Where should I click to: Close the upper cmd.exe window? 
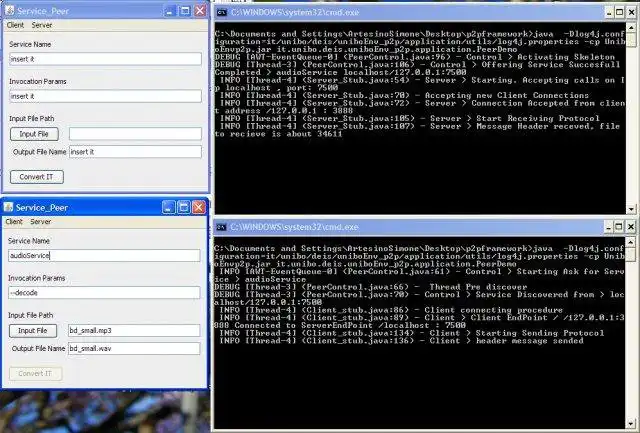tap(631, 13)
